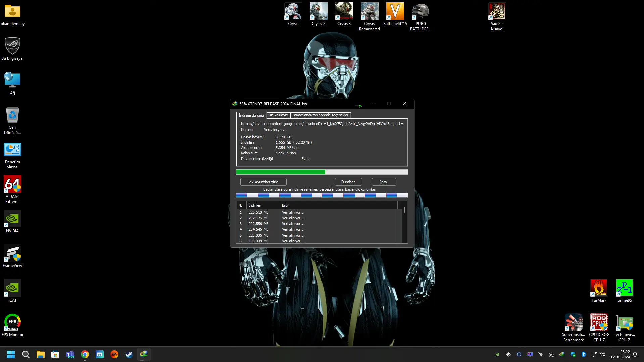Select the CPUID ROG CPU-Z shortcut
This screenshot has height=362, width=644.
coord(599,328)
